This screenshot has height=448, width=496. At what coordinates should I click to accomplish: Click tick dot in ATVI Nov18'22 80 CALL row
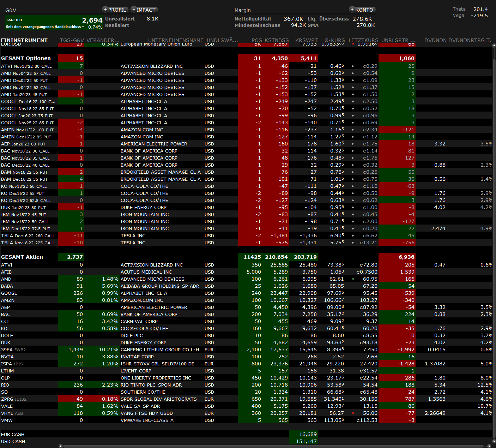(353, 66)
